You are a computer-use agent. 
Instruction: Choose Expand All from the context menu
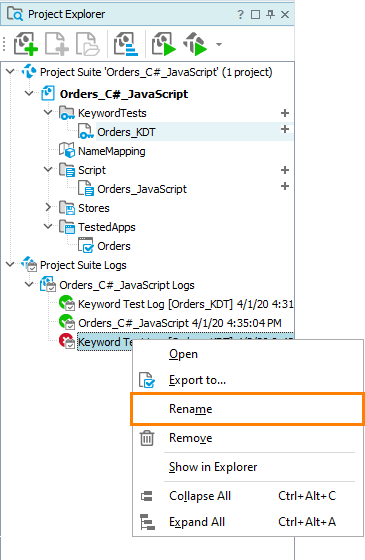[248, 522]
